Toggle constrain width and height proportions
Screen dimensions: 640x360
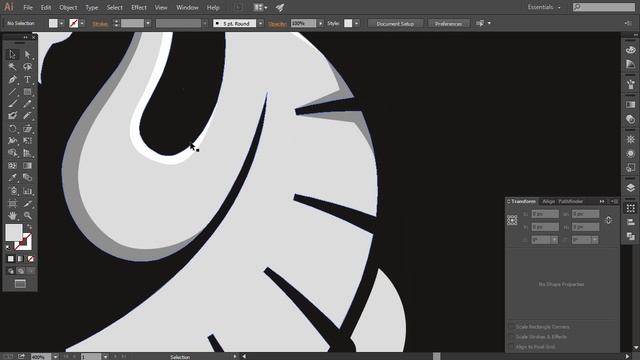[608, 220]
